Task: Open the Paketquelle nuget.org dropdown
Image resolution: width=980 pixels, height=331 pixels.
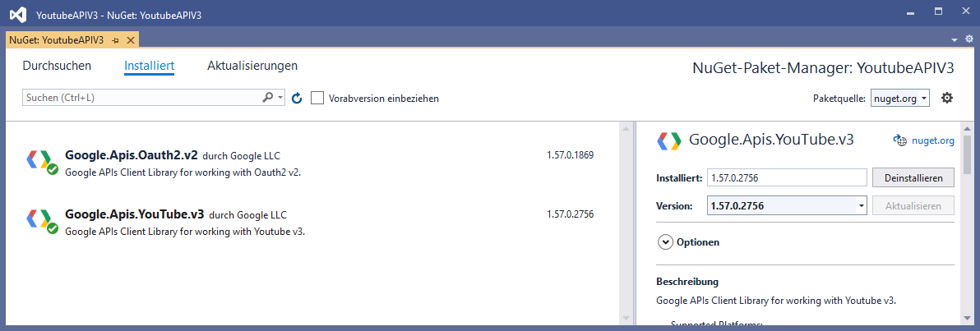Action: 899,98
